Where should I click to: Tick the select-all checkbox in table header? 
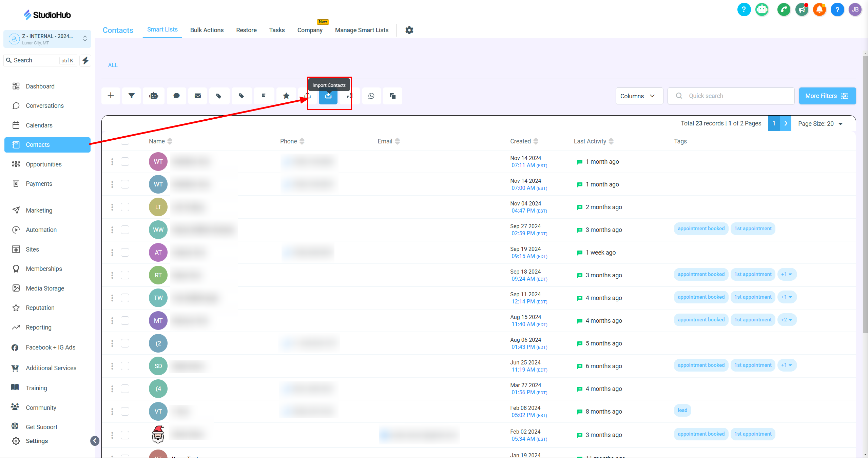(125, 141)
